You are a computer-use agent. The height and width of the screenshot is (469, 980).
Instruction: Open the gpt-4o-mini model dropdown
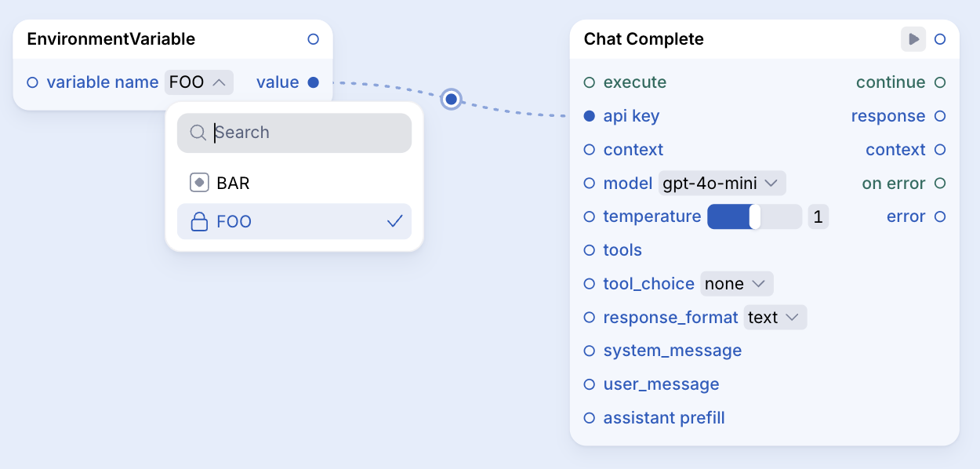click(722, 184)
